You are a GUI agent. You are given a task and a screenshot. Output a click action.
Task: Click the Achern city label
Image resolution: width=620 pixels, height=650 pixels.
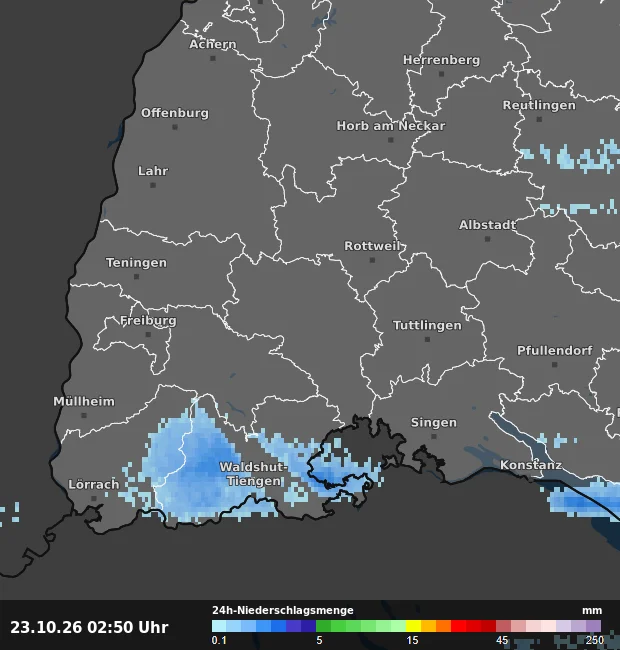[x=213, y=44]
